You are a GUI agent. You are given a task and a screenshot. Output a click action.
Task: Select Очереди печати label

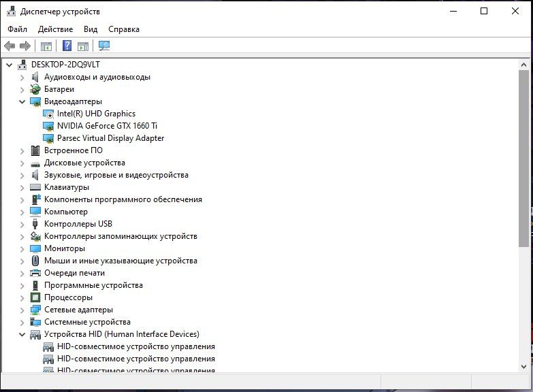coord(74,273)
